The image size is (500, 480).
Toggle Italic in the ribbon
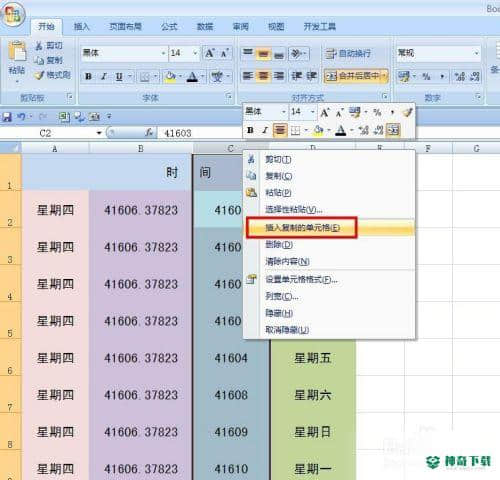pos(104,77)
